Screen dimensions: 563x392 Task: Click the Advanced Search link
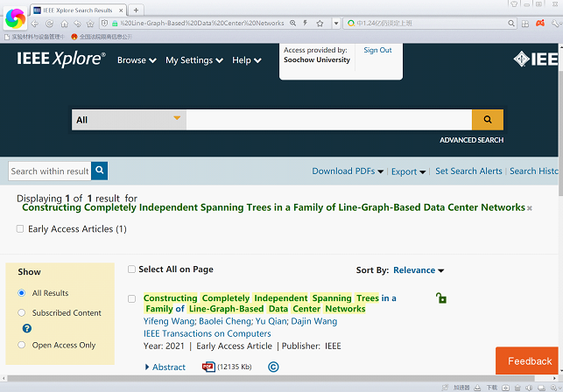pos(471,140)
